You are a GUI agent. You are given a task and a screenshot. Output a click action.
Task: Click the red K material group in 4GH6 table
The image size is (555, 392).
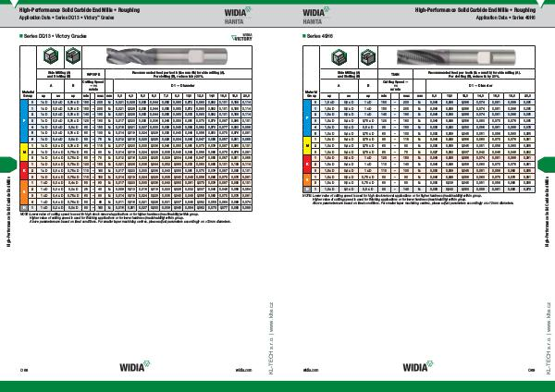click(x=307, y=165)
